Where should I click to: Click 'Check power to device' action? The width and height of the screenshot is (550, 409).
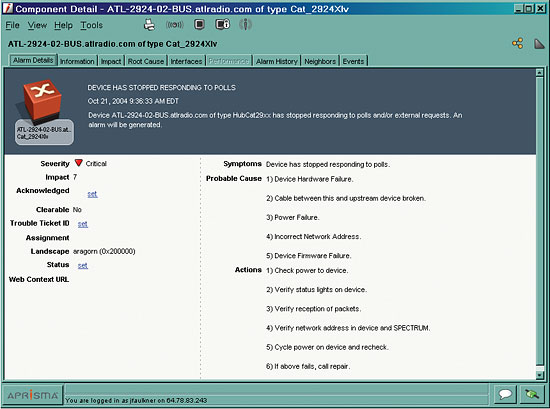[307, 270]
